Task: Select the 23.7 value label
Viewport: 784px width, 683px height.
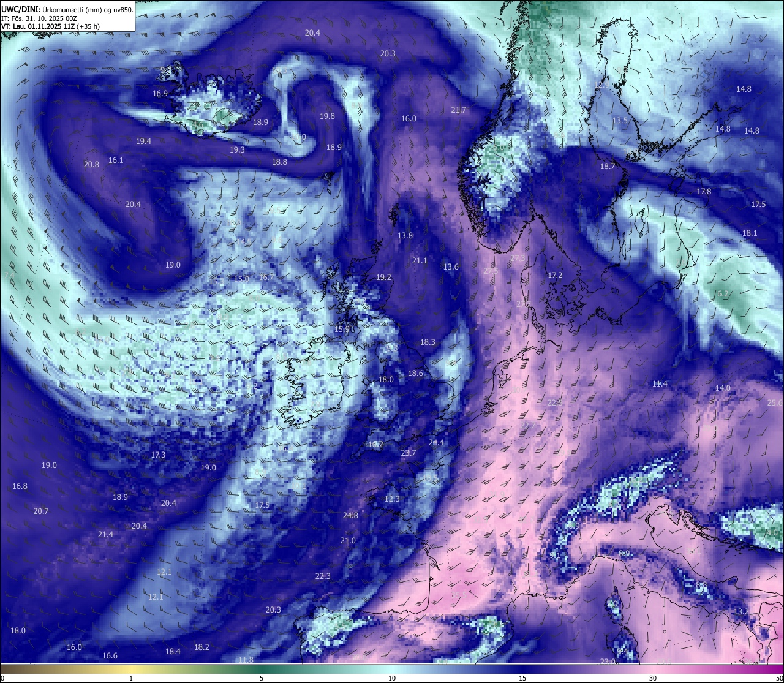Action: pos(408,453)
